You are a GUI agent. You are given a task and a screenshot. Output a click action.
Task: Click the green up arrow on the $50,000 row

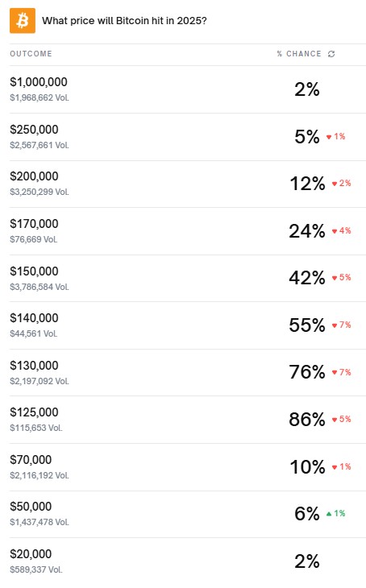[329, 514]
